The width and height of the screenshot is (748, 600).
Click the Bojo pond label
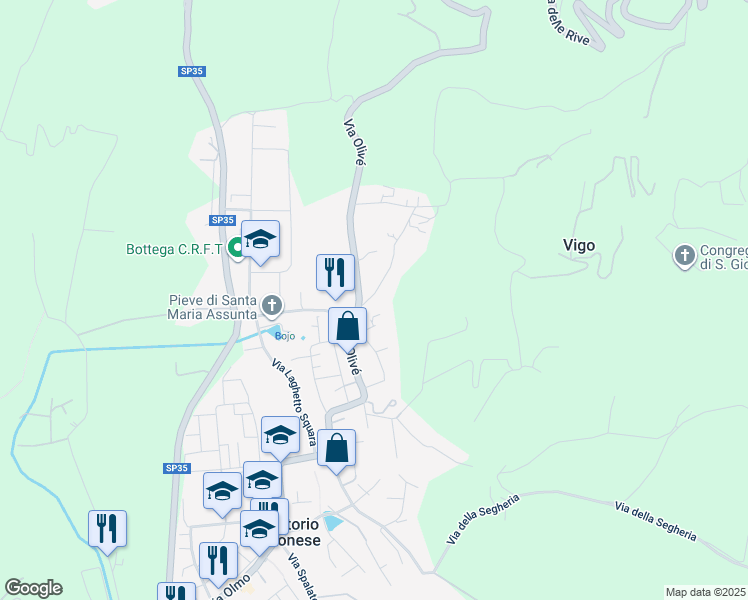(285, 336)
